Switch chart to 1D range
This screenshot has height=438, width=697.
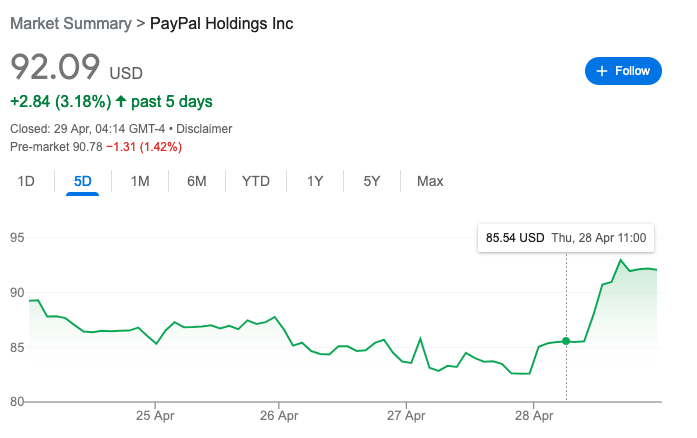tap(26, 181)
